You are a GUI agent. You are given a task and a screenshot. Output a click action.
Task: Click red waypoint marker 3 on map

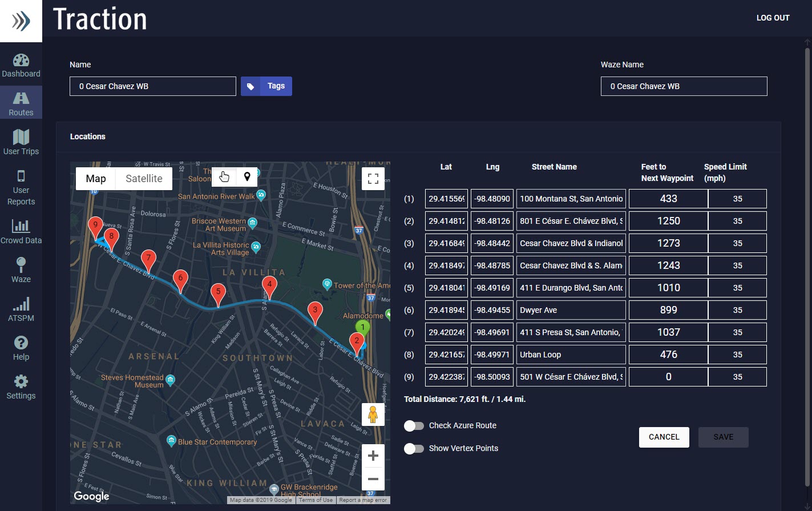pos(315,313)
